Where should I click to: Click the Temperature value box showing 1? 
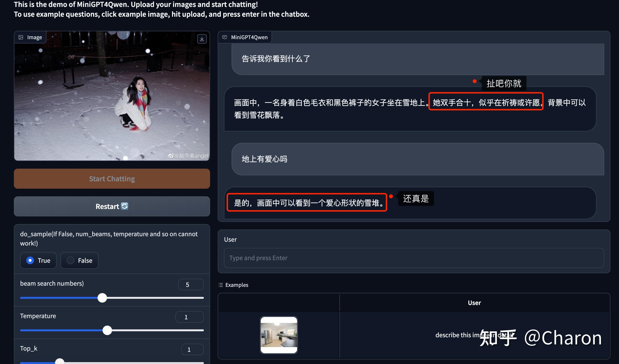point(189,317)
